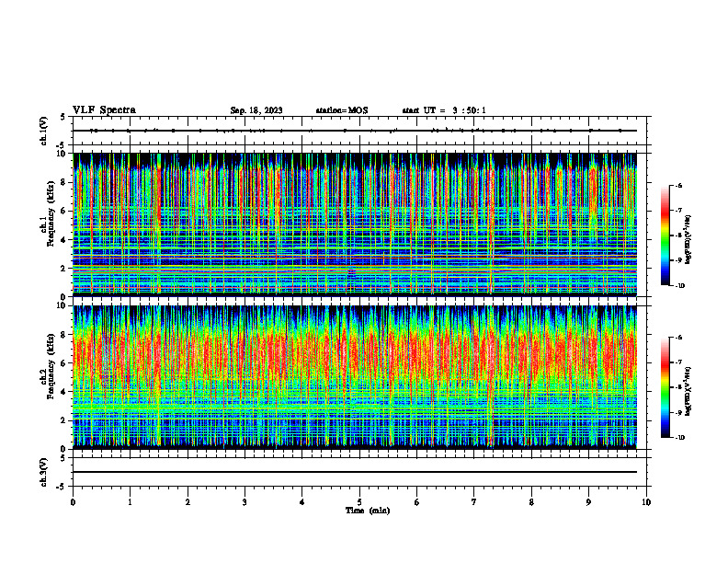Click time axis tick label "2"
Image resolution: width=728 pixels, height=563 pixels.
click(188, 502)
